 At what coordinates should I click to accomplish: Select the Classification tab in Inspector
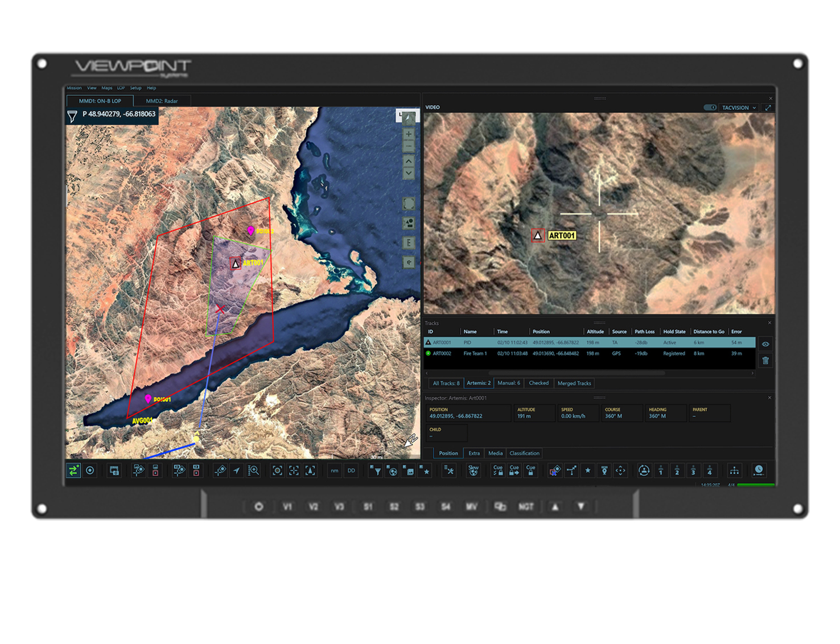pos(524,453)
